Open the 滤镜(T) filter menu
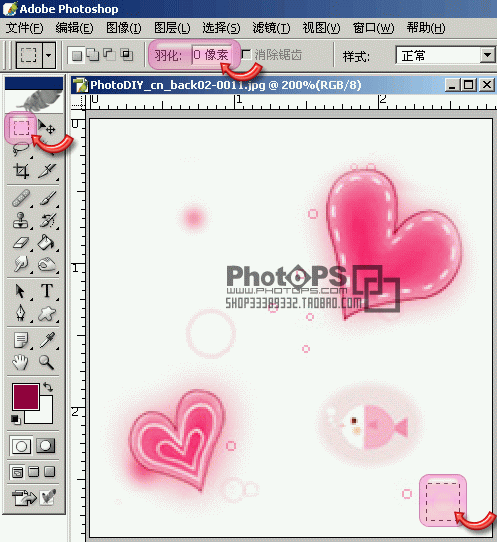 271,28
